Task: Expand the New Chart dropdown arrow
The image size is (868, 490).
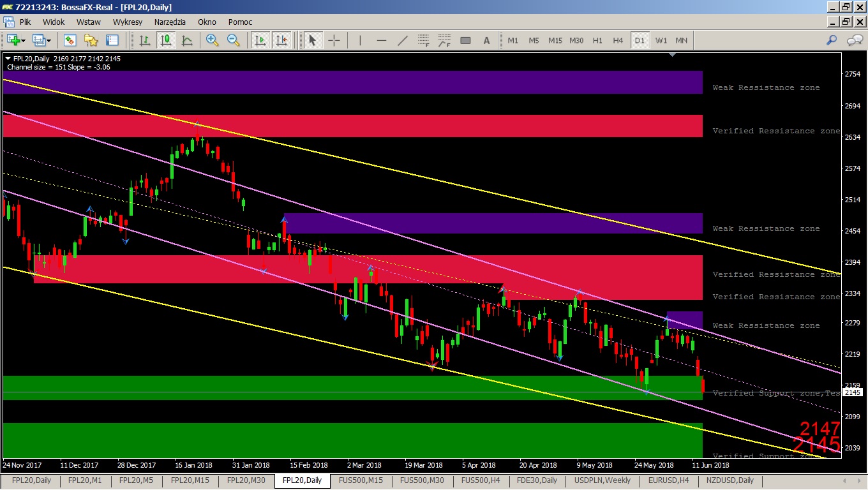Action: pyautogui.click(x=23, y=40)
